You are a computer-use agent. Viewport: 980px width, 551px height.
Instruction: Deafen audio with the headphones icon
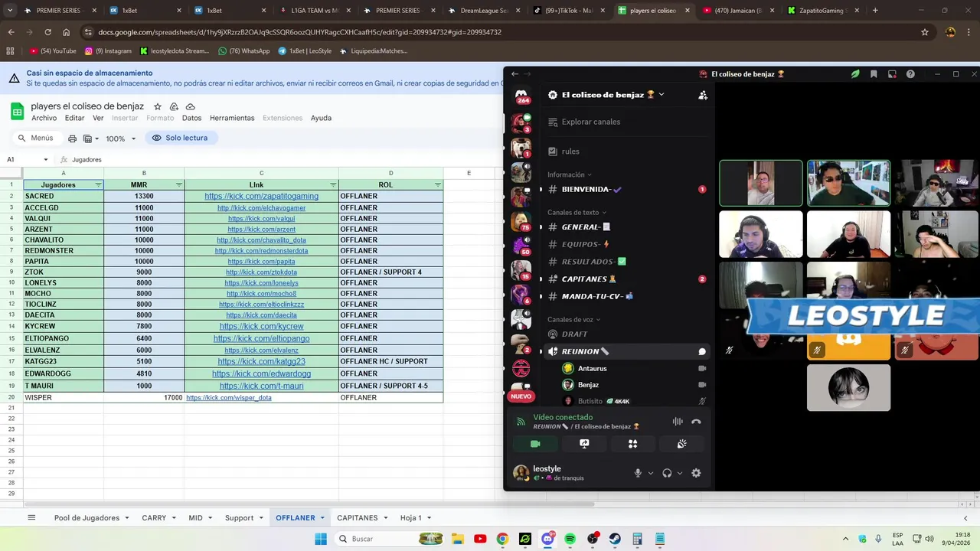(x=667, y=473)
